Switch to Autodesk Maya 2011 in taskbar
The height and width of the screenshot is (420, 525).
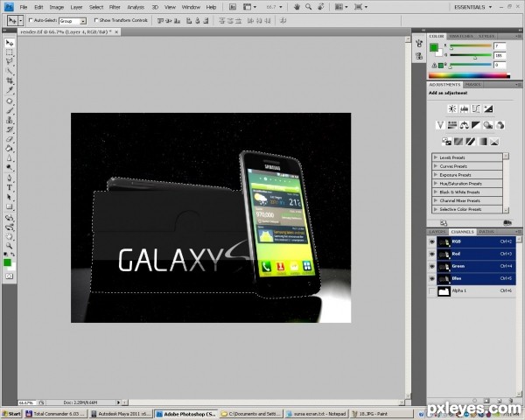[121, 414]
